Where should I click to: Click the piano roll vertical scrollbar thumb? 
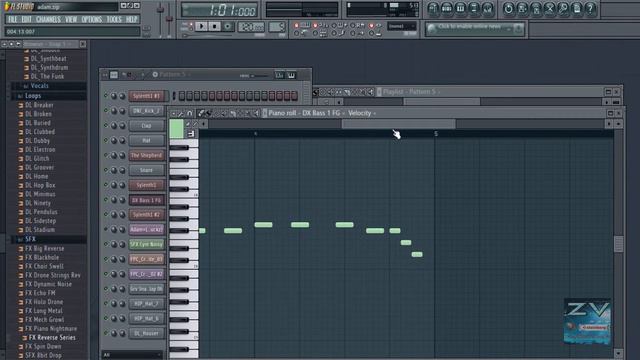pos(618,244)
